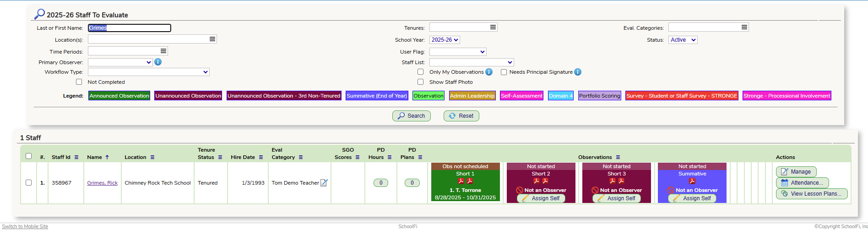Click the Reset button
868x230 pixels.
tap(461, 116)
